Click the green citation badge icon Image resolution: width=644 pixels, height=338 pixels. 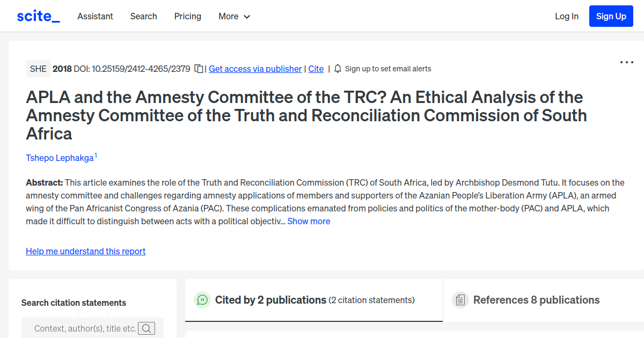pos(202,300)
